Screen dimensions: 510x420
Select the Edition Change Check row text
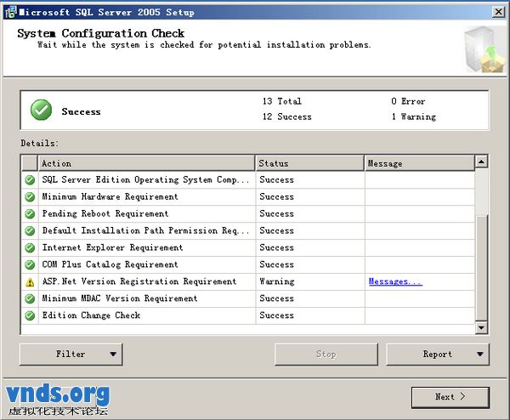[x=91, y=315]
